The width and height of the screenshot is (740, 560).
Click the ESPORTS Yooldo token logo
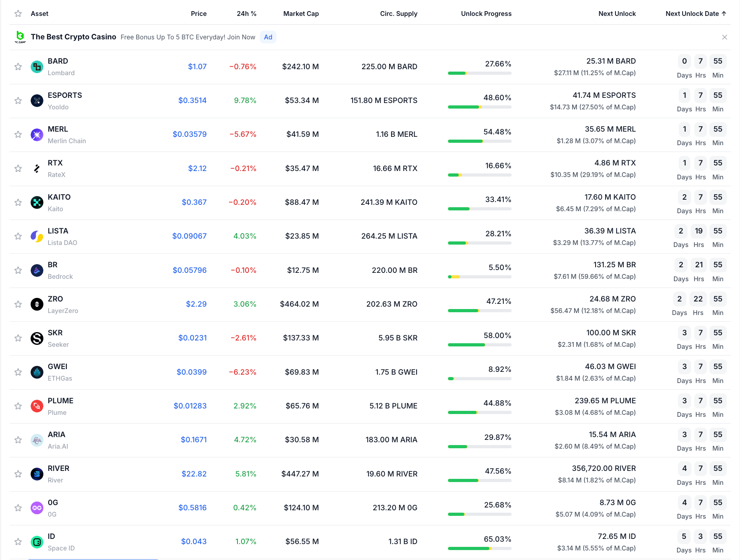coord(37,101)
